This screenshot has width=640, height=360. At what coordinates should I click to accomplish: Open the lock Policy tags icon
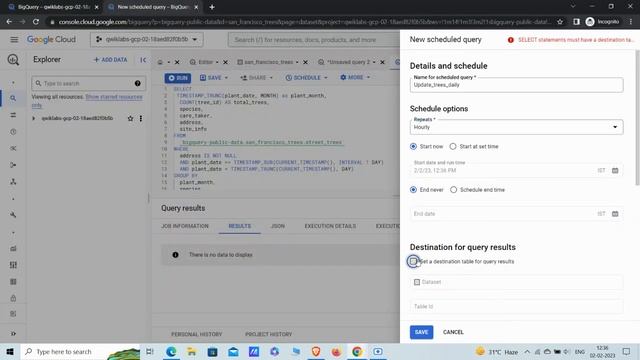coord(13,298)
